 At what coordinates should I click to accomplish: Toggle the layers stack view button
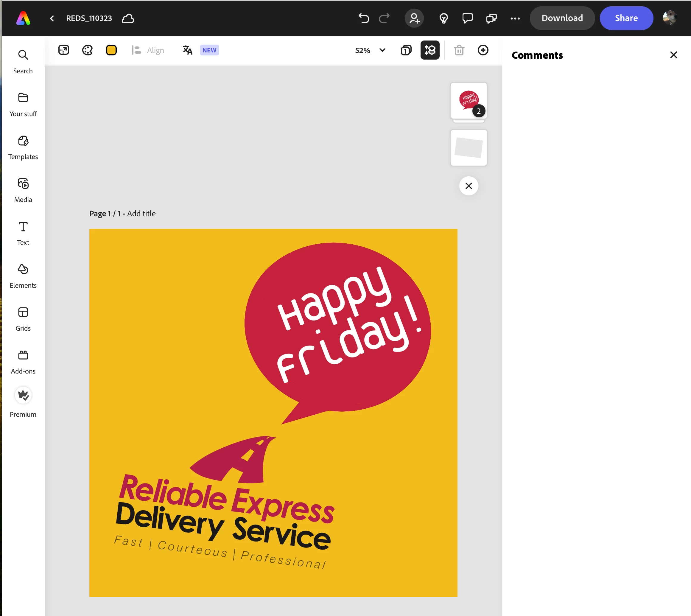(430, 50)
